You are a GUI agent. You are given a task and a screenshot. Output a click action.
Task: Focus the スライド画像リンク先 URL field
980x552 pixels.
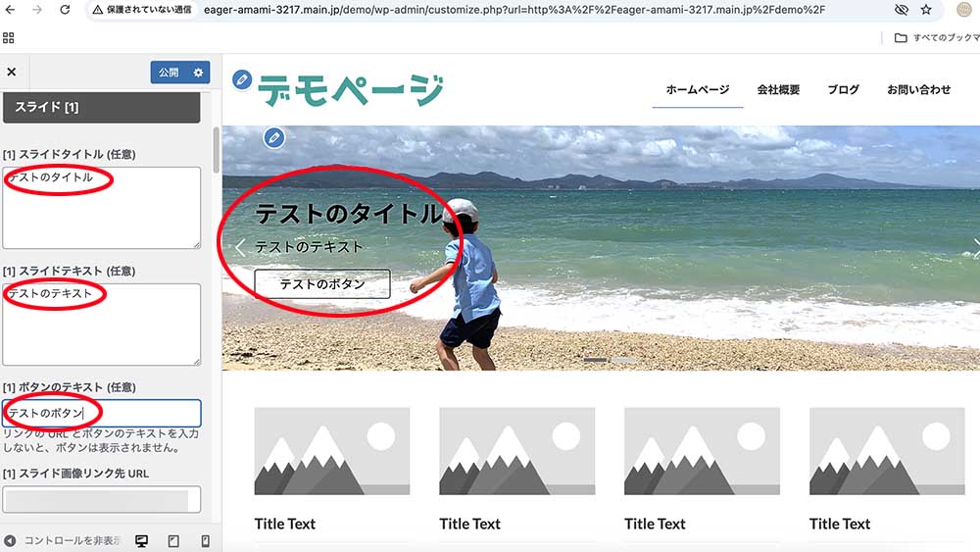(x=102, y=499)
